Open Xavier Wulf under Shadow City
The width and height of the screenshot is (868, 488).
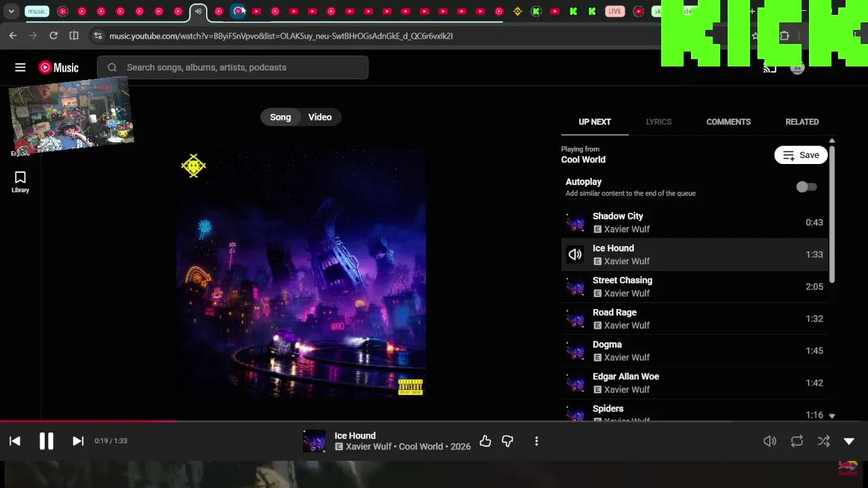pos(627,229)
